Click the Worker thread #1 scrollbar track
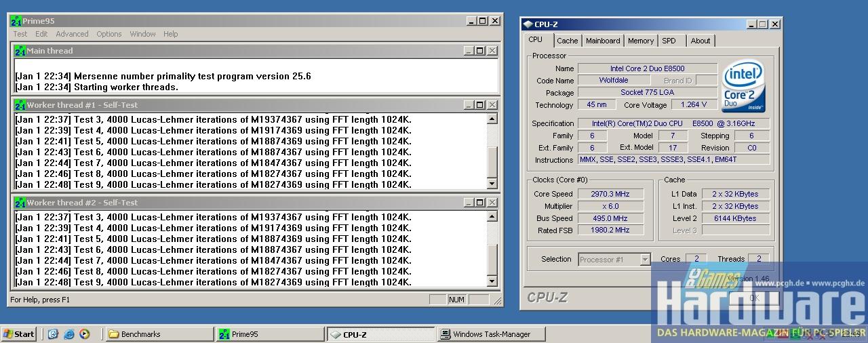868x343 pixels. pyautogui.click(x=492, y=151)
